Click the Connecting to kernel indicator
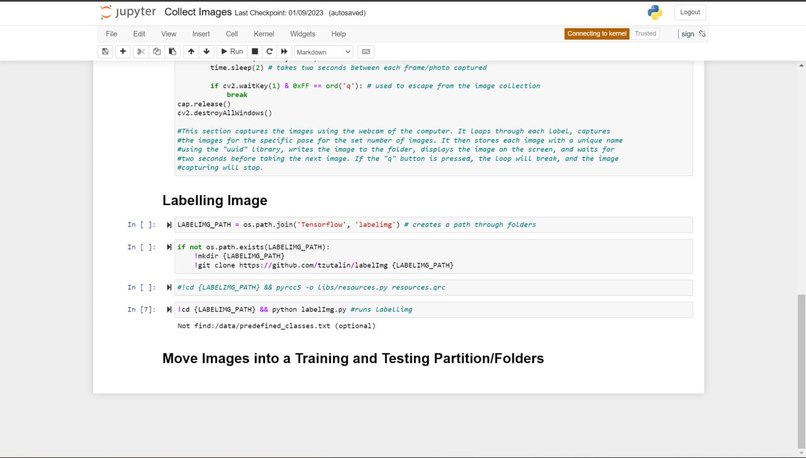Viewport: 806px width, 458px height. point(597,34)
